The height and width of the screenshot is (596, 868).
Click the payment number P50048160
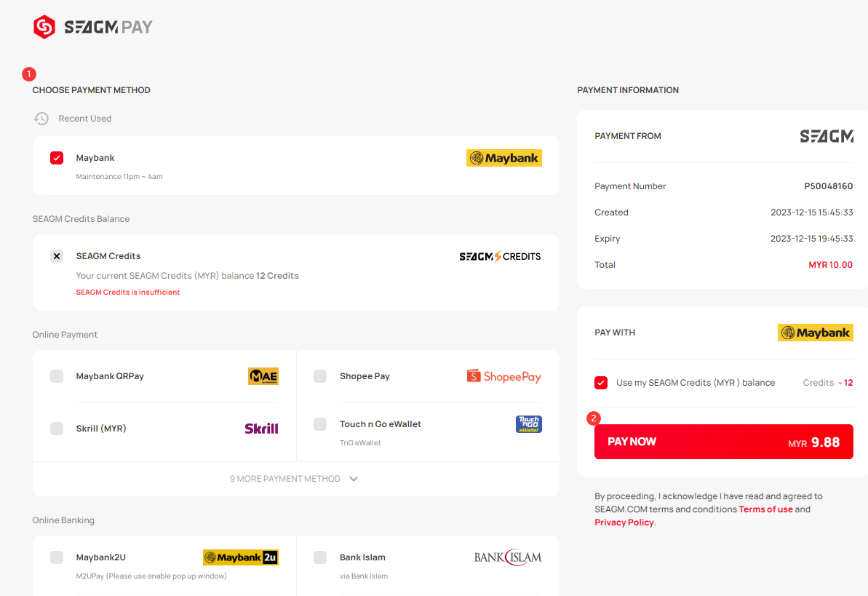(829, 186)
